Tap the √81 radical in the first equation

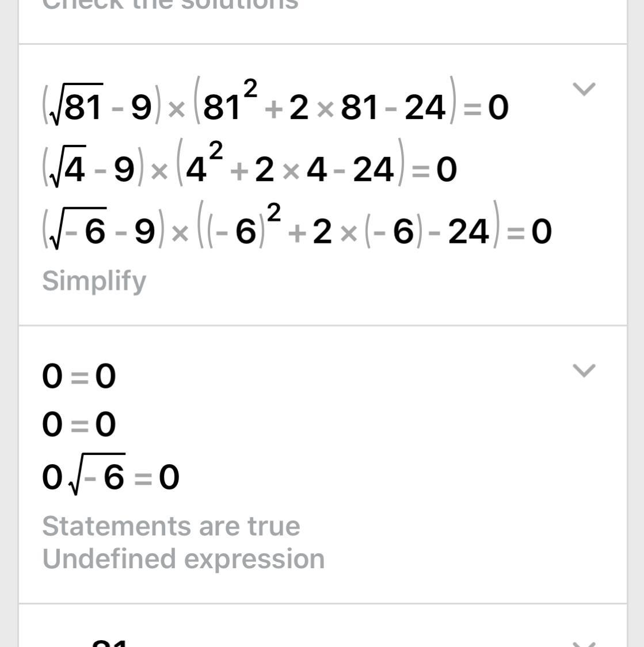point(76,106)
